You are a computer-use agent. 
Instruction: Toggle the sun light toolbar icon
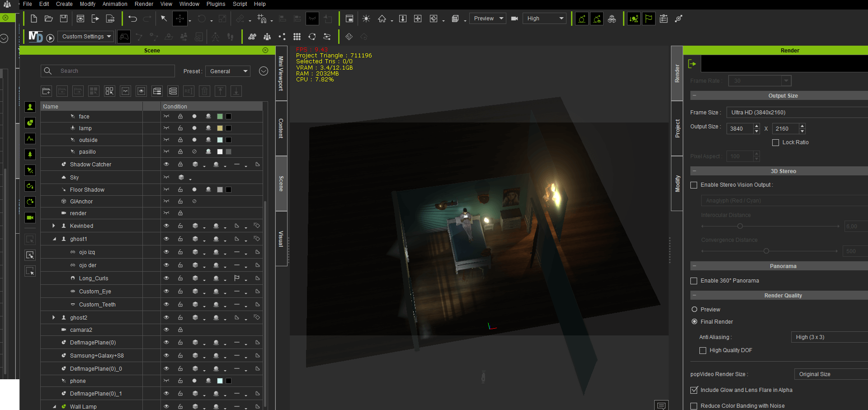tap(366, 19)
